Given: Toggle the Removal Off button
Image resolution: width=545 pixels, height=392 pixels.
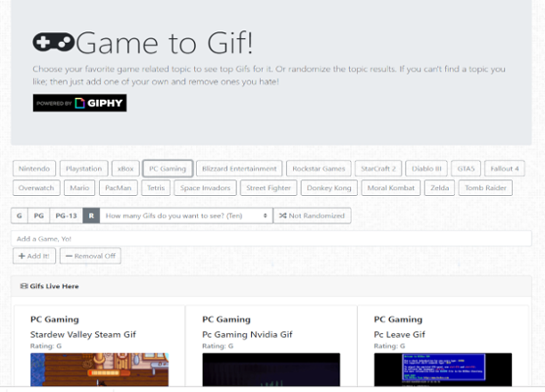Looking at the screenshot, I should click(90, 256).
